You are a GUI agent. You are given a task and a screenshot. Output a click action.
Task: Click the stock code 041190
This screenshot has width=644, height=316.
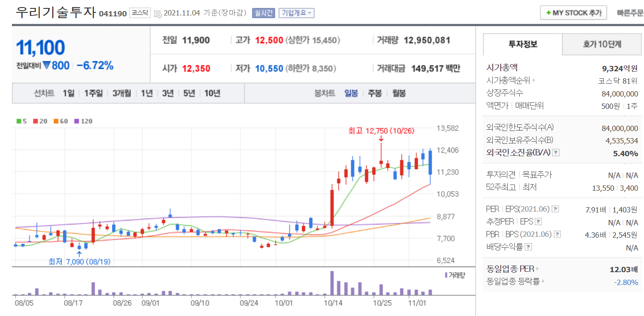(113, 14)
